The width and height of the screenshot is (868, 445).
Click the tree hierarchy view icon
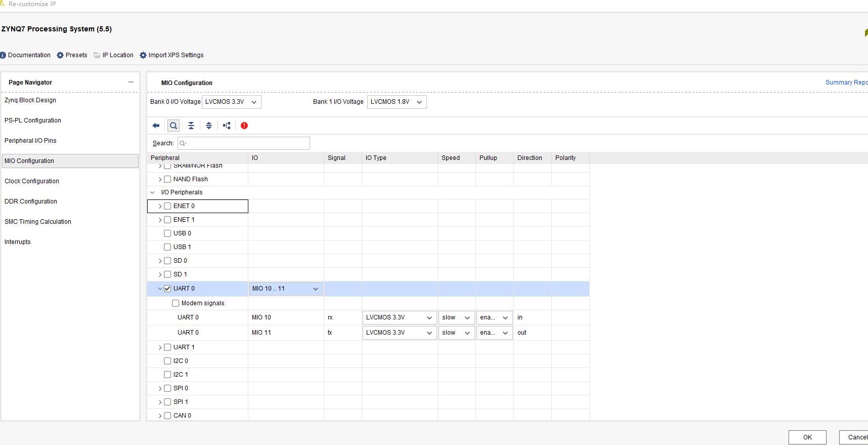point(227,126)
